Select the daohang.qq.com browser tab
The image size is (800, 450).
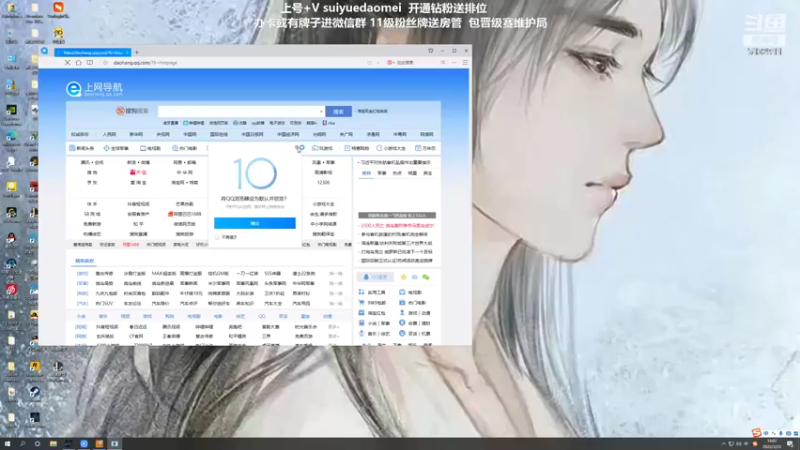[92, 52]
